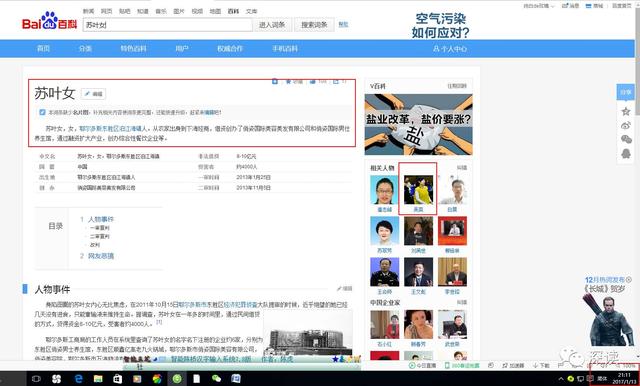
Task: Click the star favorite icon in share sidebar
Action: (x=626, y=111)
